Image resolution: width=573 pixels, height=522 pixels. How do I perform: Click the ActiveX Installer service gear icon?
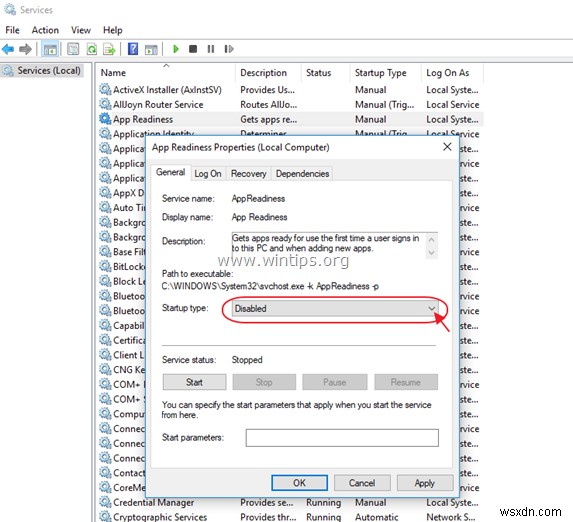click(x=105, y=90)
